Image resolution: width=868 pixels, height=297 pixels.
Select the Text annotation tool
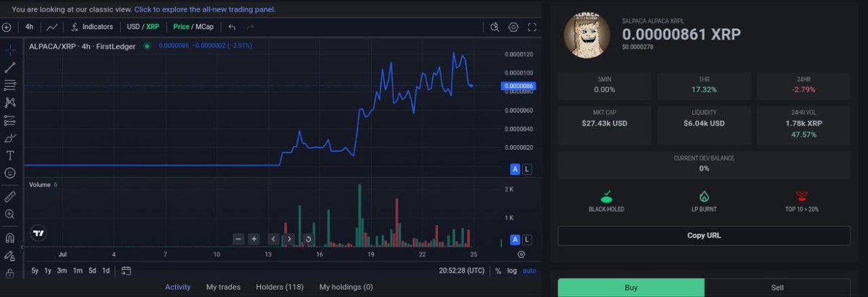[x=10, y=155]
